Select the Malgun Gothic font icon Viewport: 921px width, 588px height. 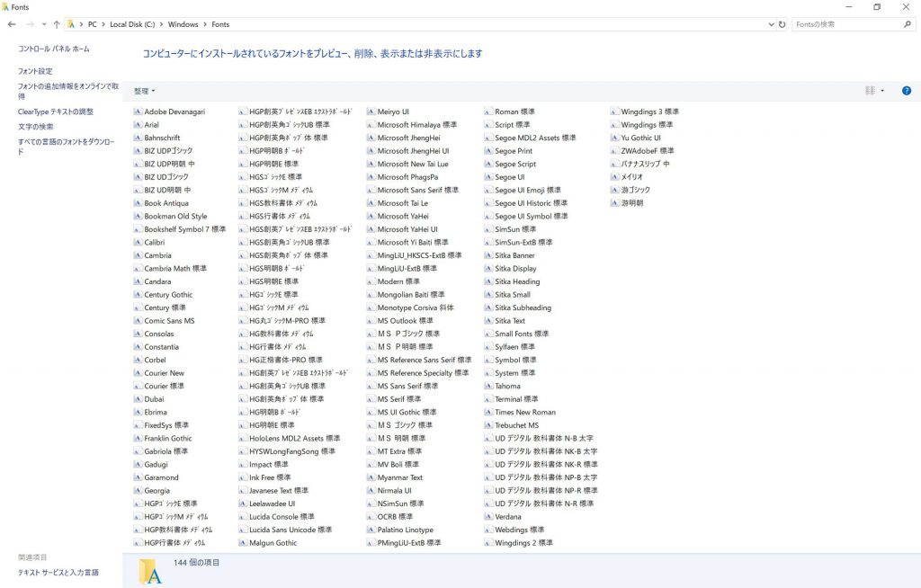(243, 543)
